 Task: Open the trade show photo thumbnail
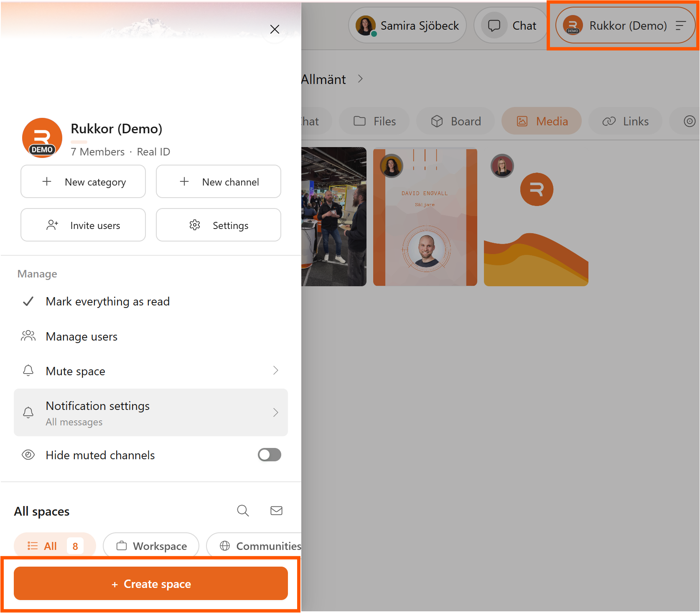click(x=334, y=216)
